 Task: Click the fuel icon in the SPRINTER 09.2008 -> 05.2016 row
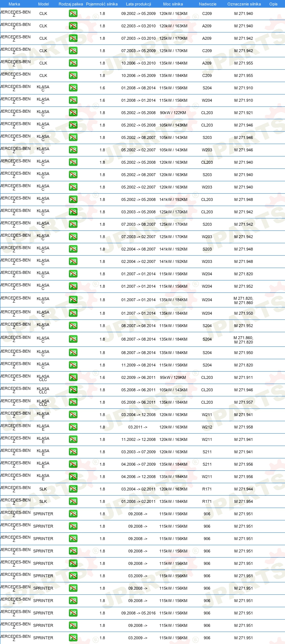73,613
